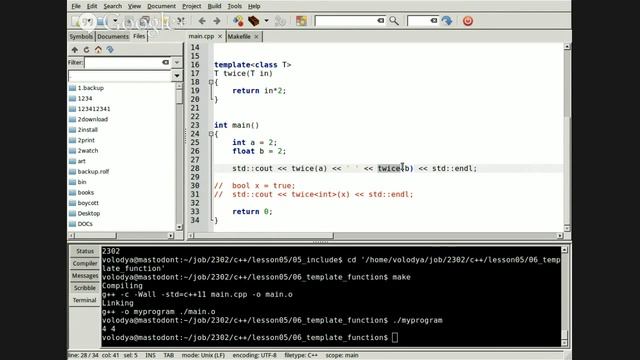
Task: Click 'mode: Unix (LF)' in status bar
Action: [203, 355]
